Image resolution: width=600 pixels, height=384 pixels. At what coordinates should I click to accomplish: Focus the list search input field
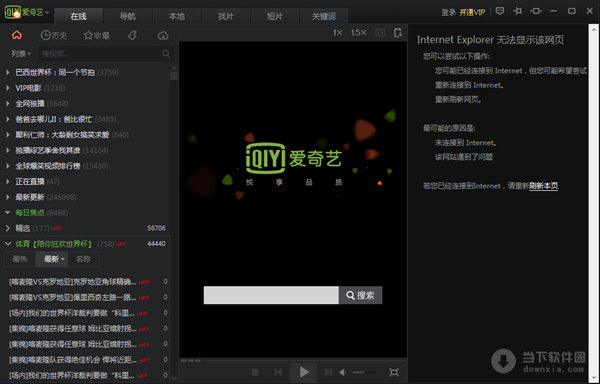[100, 54]
